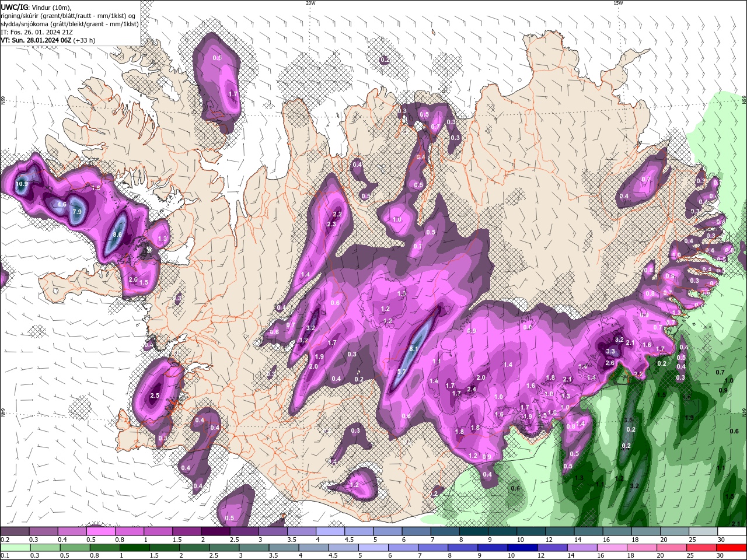Click the '5.7' value in the central snow band
The image size is (747, 560).
tap(401, 372)
